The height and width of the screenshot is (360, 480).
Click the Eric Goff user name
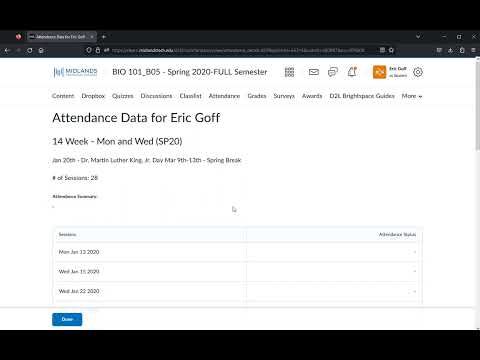click(398, 69)
